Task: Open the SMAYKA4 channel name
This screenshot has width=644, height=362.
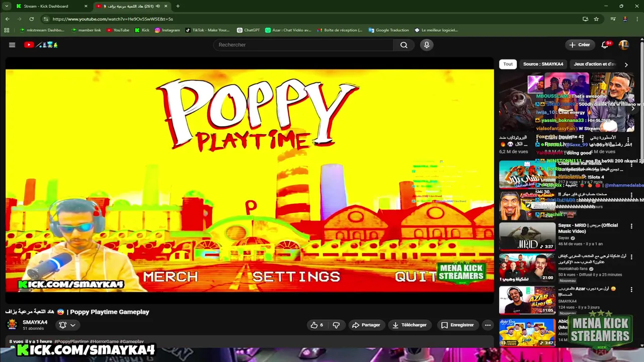Action: click(x=35, y=322)
